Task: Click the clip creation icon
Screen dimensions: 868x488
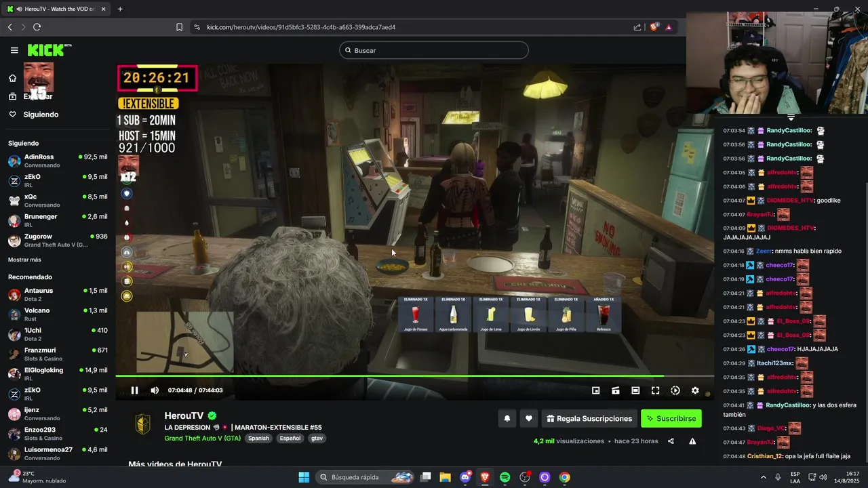Action: (616, 390)
